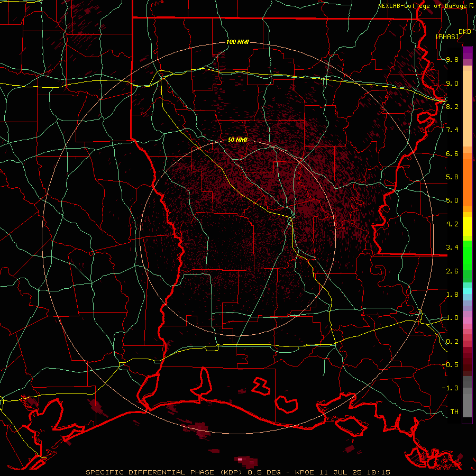Pick the pink segment of the color bar

point(467,321)
